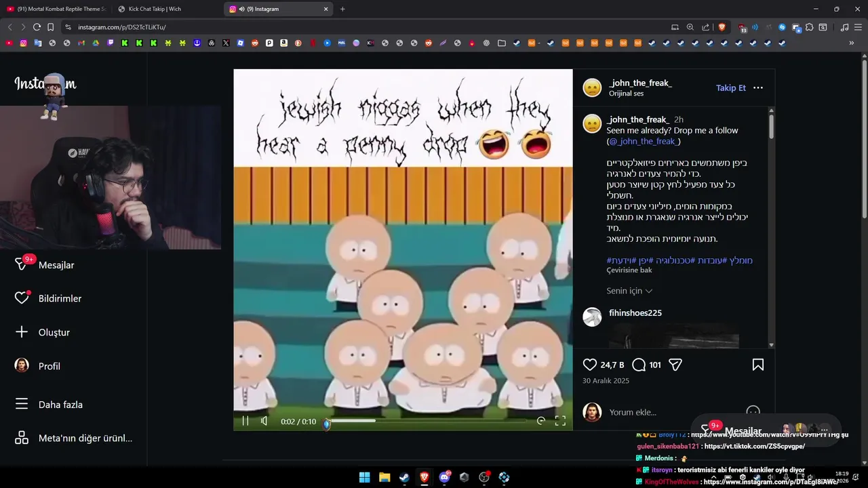Open the emoji picker beside the comment field
The image size is (868, 488).
pyautogui.click(x=753, y=411)
